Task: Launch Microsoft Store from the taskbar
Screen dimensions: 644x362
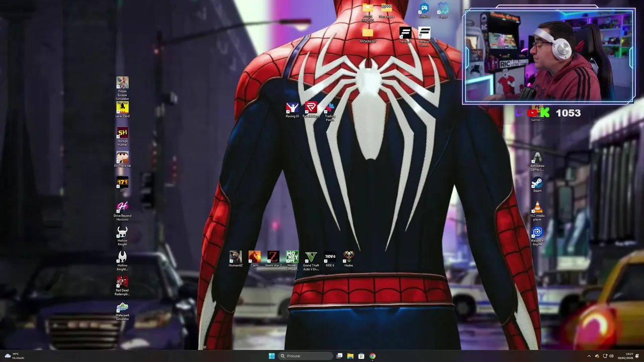Action: pos(361,356)
